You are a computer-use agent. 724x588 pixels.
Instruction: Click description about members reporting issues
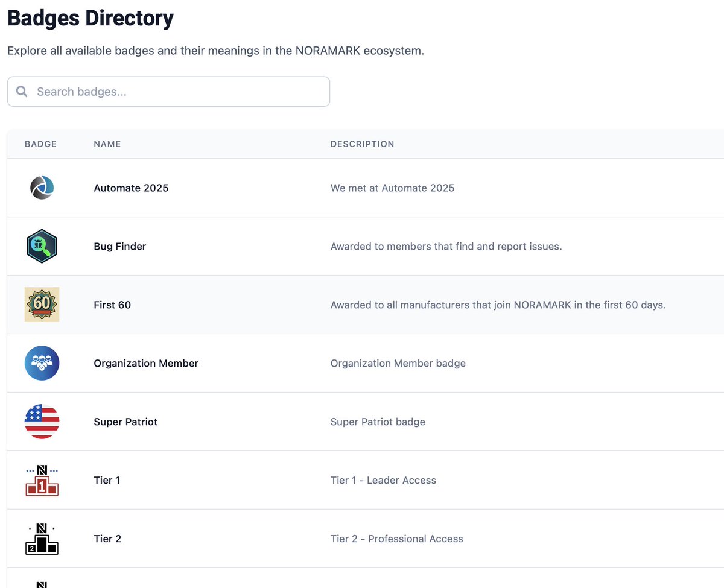point(446,246)
